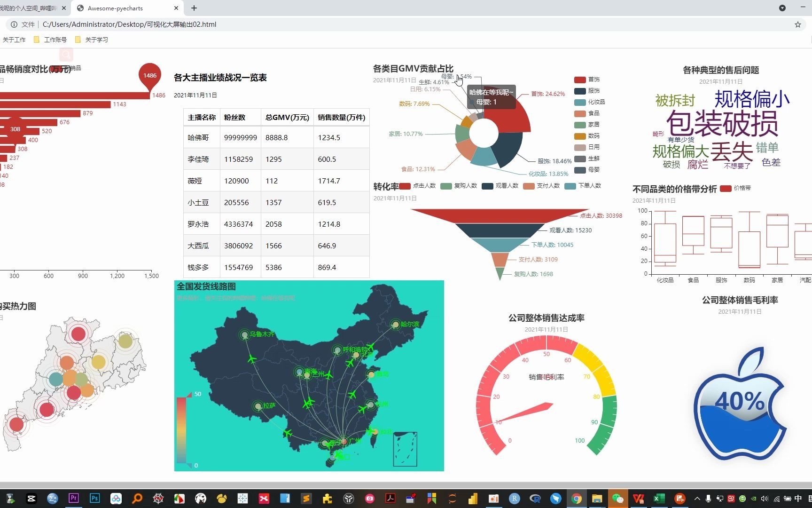Open CapCut from the taskbar

coord(31,499)
